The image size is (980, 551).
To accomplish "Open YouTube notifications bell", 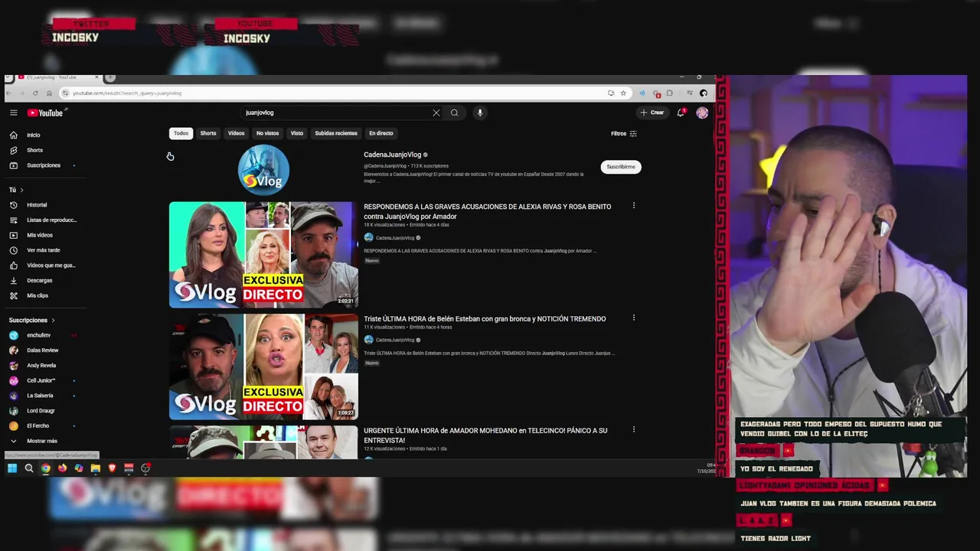I will (x=681, y=112).
